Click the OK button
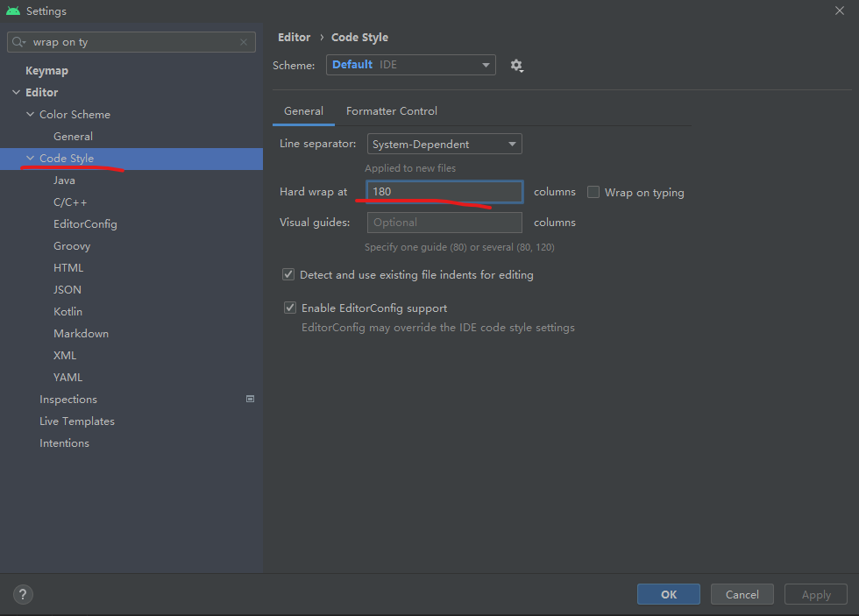The image size is (859, 616). 668,594
